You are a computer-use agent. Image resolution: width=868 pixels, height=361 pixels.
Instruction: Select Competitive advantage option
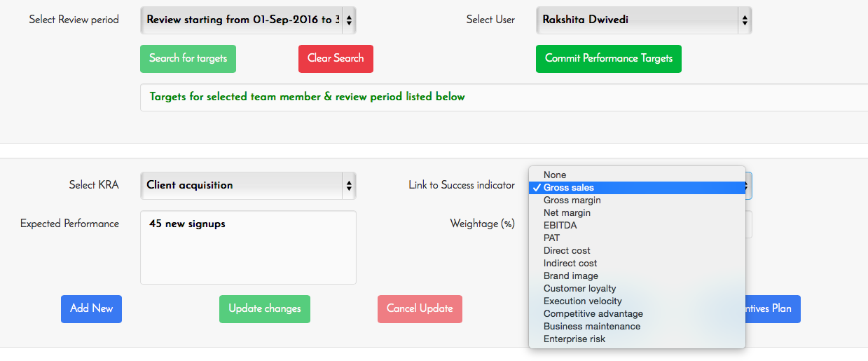637,314
